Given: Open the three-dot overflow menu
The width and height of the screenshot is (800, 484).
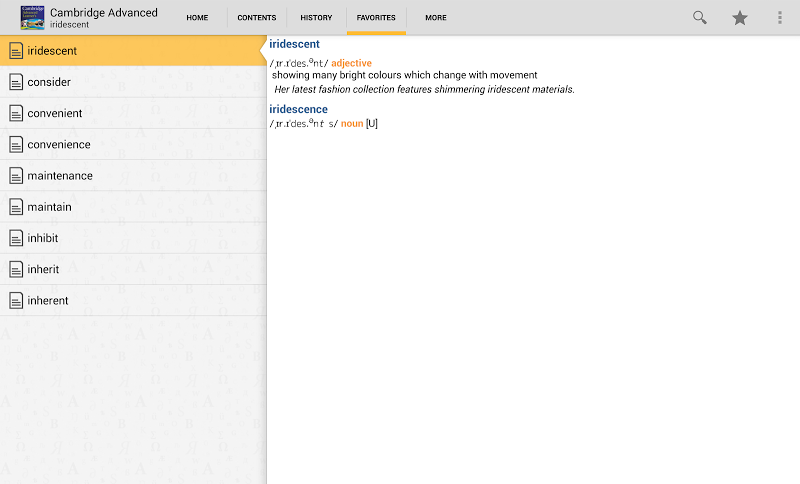Looking at the screenshot, I should click(x=780, y=18).
